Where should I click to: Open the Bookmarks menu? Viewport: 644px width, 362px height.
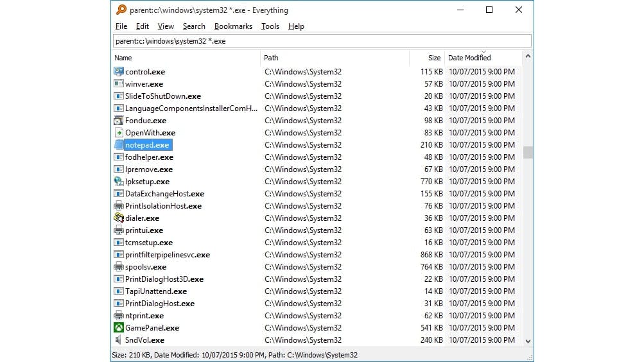click(233, 26)
